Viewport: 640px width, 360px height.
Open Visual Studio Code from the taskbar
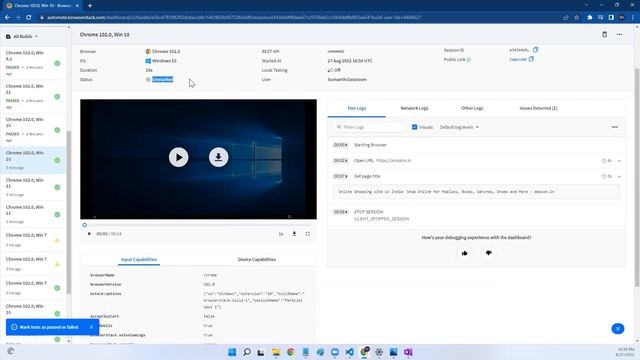[x=349, y=352]
